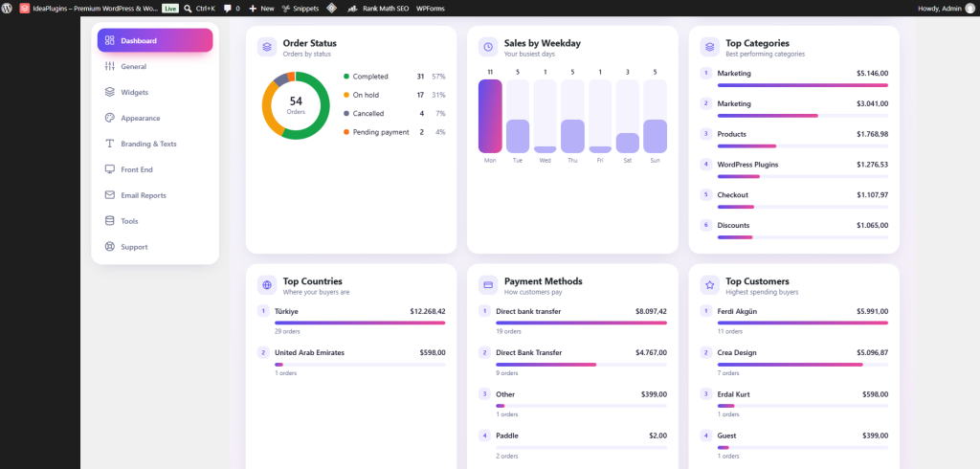Click the Dashboard grid icon in the sidebar

(x=110, y=40)
